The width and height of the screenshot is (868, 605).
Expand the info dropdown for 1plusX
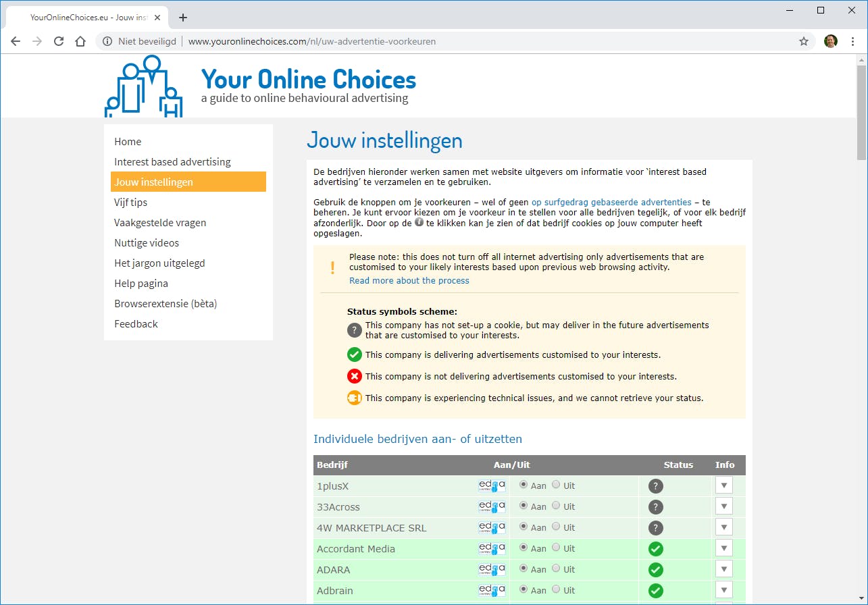[x=724, y=485]
